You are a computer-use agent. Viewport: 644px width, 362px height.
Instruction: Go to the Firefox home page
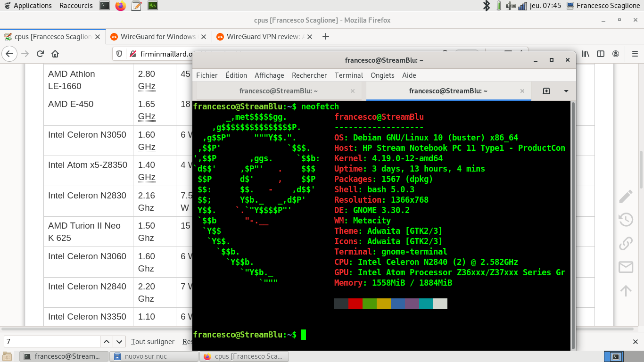coord(55,54)
